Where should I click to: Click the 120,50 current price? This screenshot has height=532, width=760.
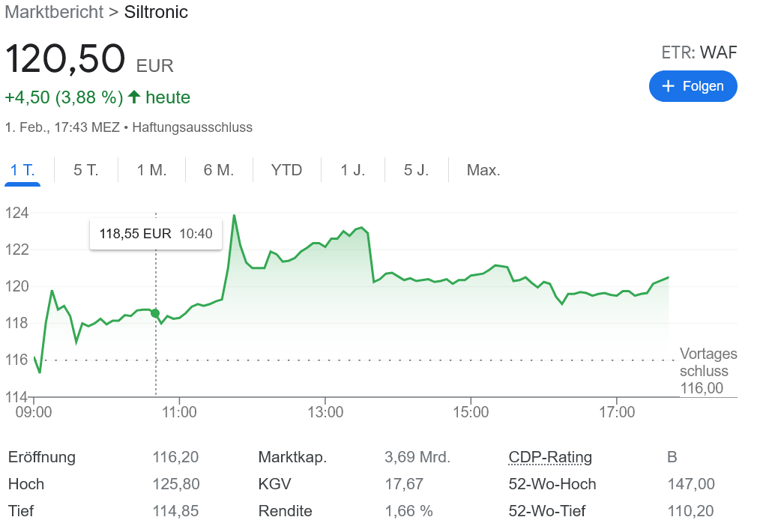[x=64, y=59]
